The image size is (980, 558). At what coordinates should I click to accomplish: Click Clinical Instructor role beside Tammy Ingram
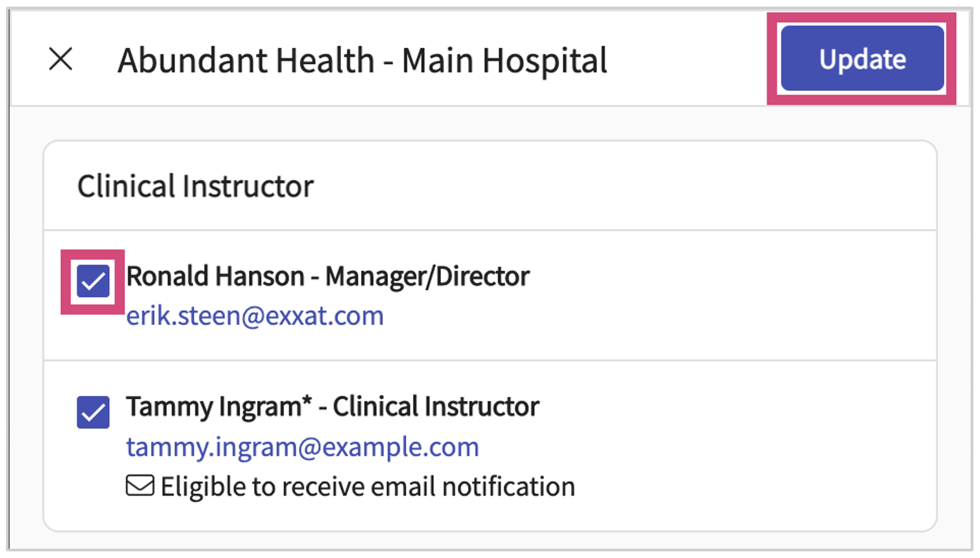tap(435, 407)
